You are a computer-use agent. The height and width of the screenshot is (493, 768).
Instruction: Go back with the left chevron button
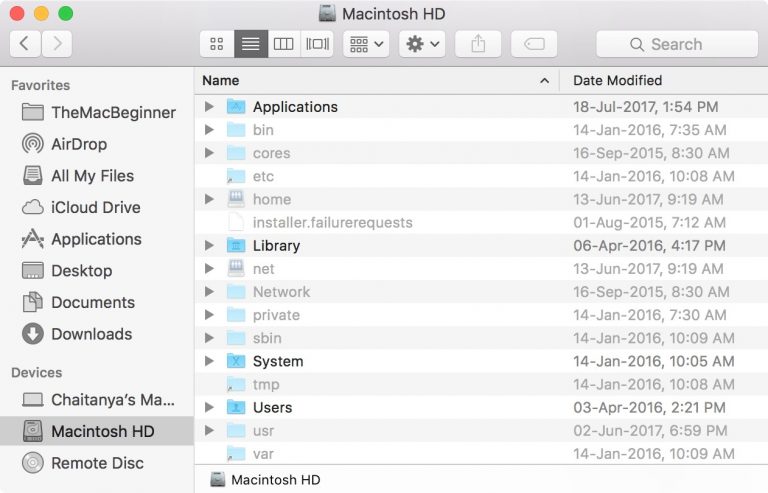point(25,44)
